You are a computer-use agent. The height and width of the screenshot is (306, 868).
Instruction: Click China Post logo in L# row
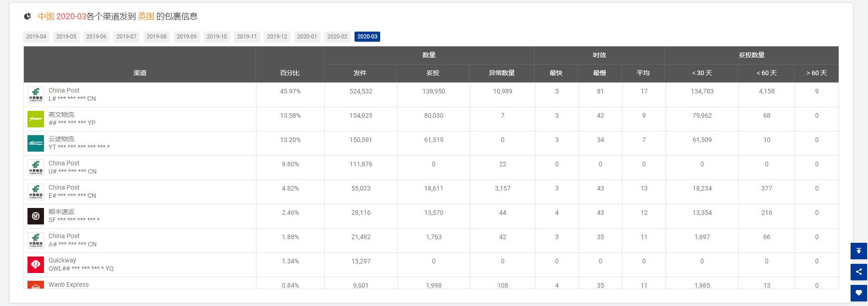coord(36,95)
